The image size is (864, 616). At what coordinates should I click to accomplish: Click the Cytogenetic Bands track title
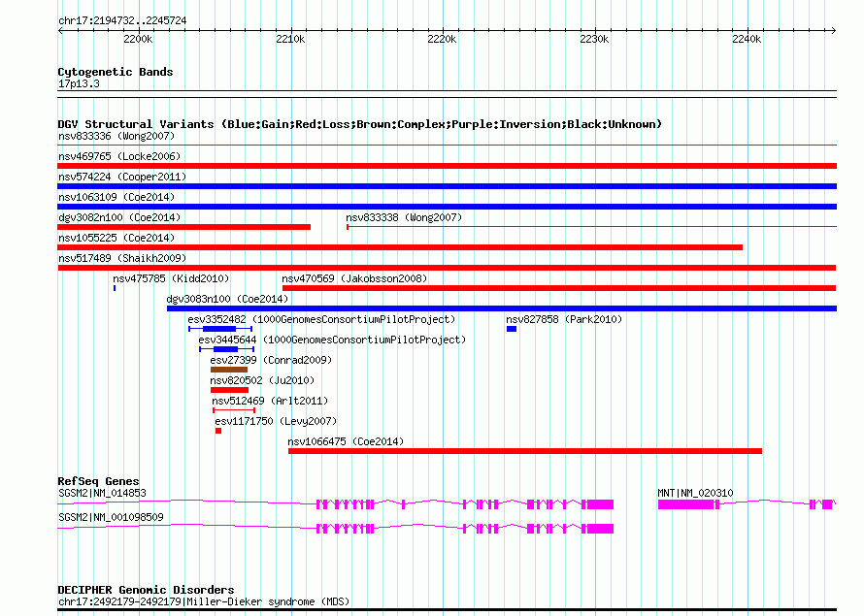point(116,72)
